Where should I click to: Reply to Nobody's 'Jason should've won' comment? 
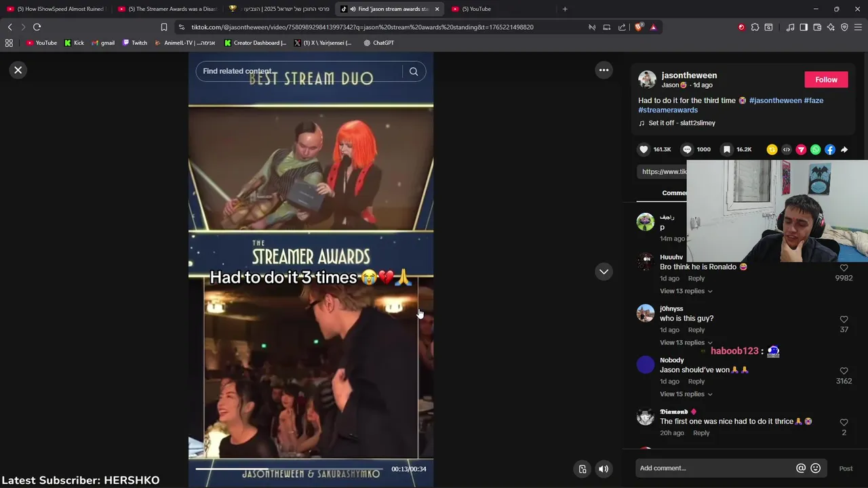click(696, 382)
